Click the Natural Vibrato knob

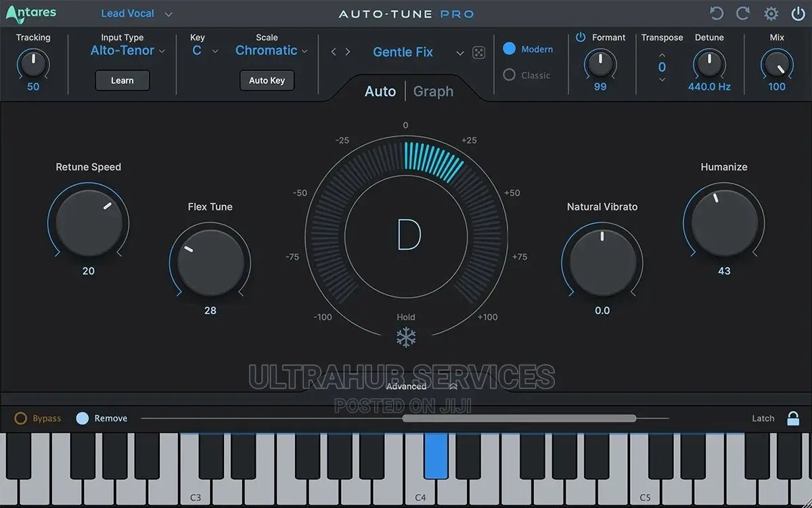[x=602, y=261]
